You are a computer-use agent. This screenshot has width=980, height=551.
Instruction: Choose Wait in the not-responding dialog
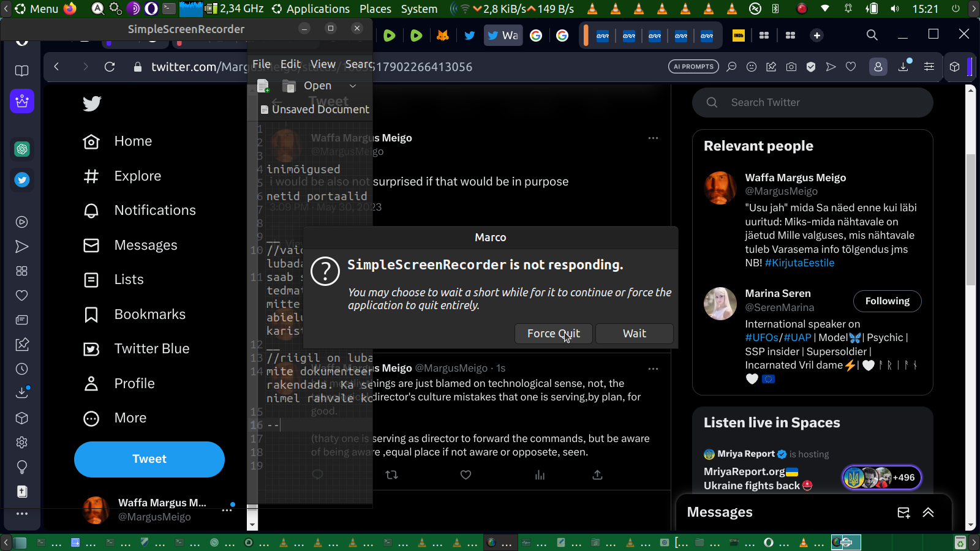[x=635, y=334]
